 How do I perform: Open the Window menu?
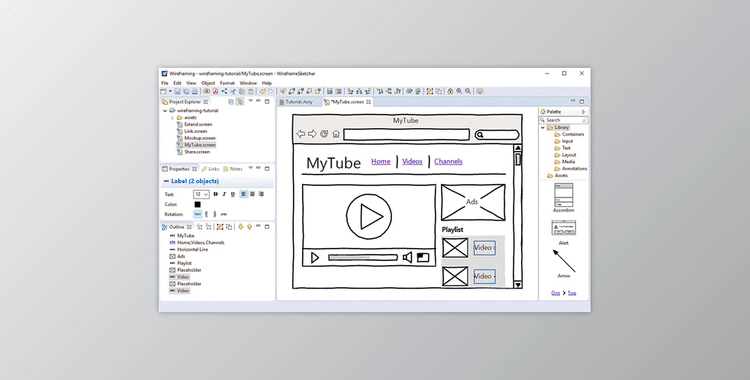(x=248, y=83)
